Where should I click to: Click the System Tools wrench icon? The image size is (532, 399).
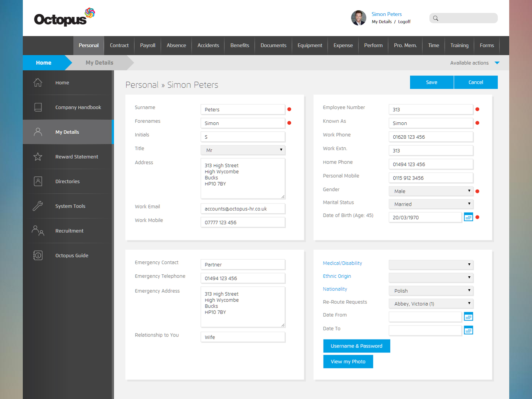pyautogui.click(x=38, y=206)
